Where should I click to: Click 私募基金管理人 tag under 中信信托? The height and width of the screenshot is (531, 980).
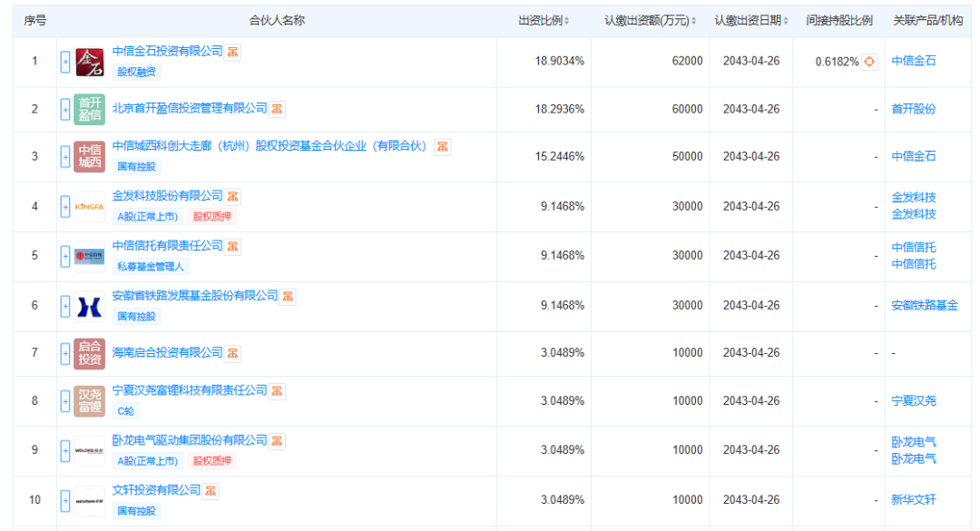(x=151, y=267)
